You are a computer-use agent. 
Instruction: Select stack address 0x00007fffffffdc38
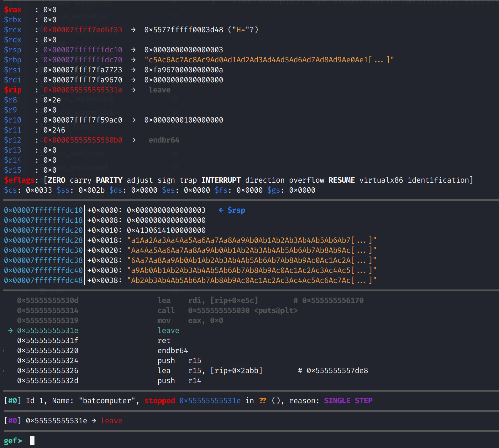43,260
